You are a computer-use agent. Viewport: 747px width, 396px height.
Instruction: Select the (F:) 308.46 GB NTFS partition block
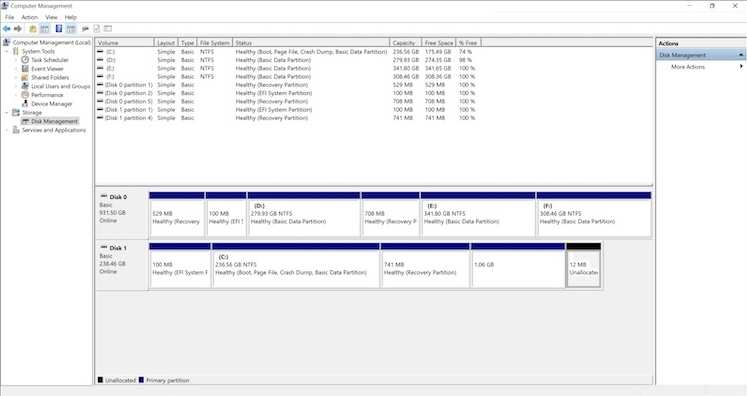pos(594,214)
